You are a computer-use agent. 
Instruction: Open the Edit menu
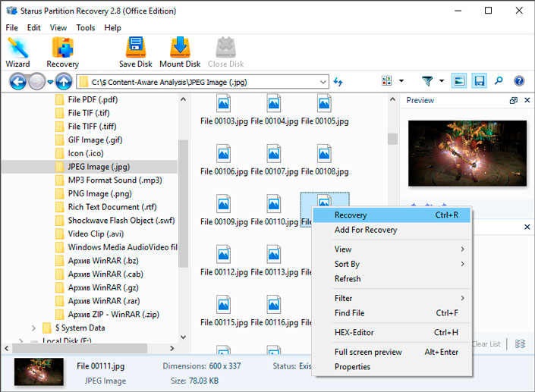coord(34,27)
